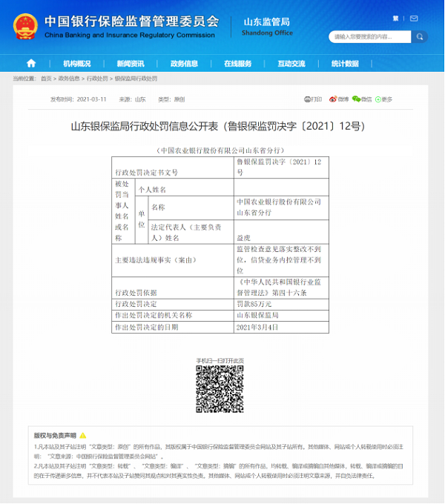445x504 pixels.
Task: Open the 互动交流 navigation menu
Action: (291, 64)
